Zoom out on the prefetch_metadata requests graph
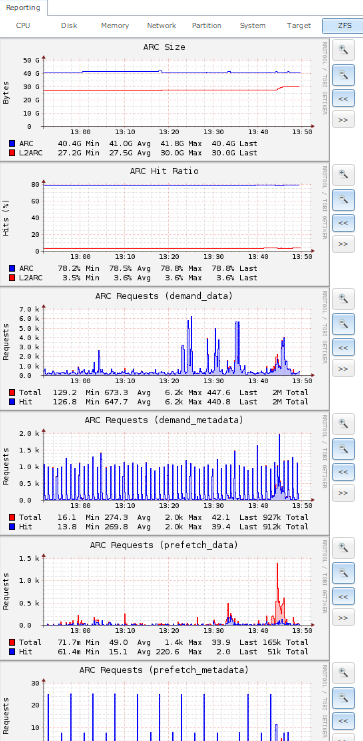Image resolution: width=363 pixels, height=741 pixels. [x=343, y=698]
